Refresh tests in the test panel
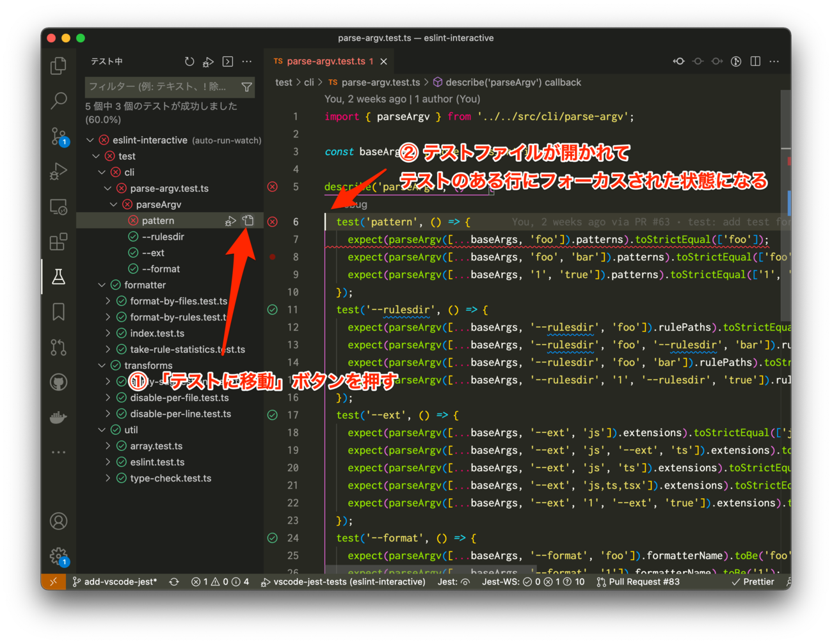Screen dimensions: 832x644 coord(189,61)
